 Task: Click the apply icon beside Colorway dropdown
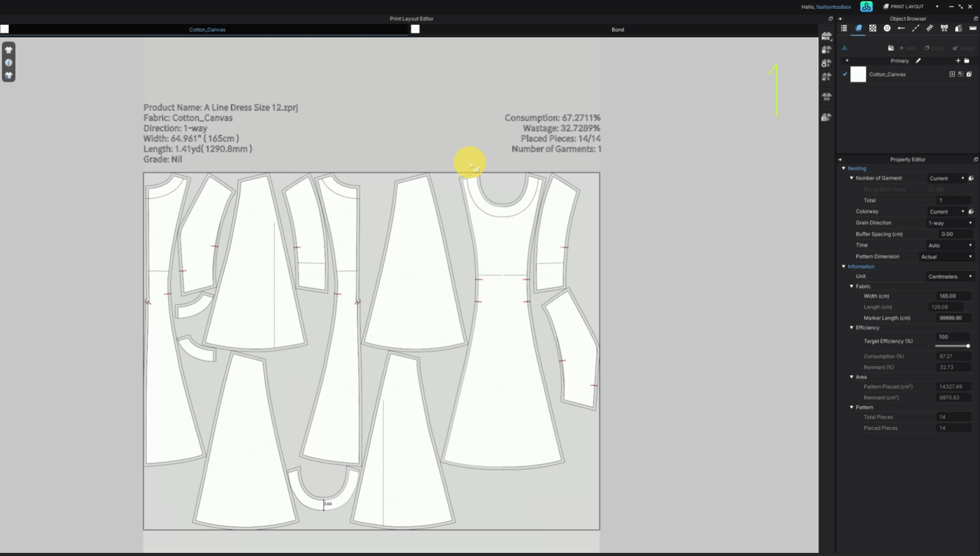coord(971,212)
